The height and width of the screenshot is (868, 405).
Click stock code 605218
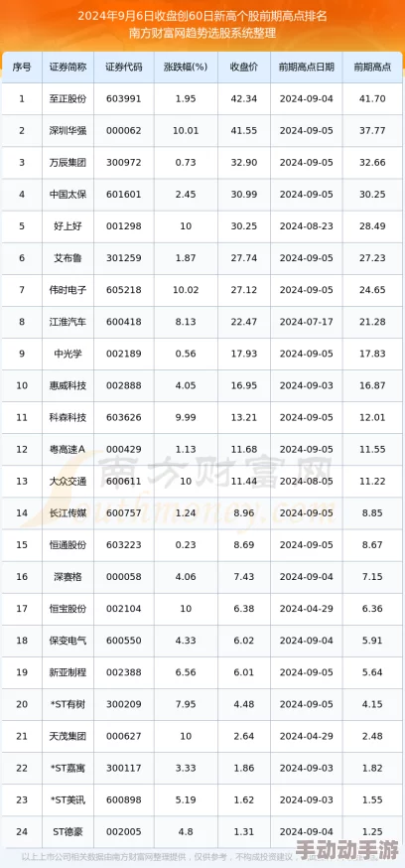124,290
